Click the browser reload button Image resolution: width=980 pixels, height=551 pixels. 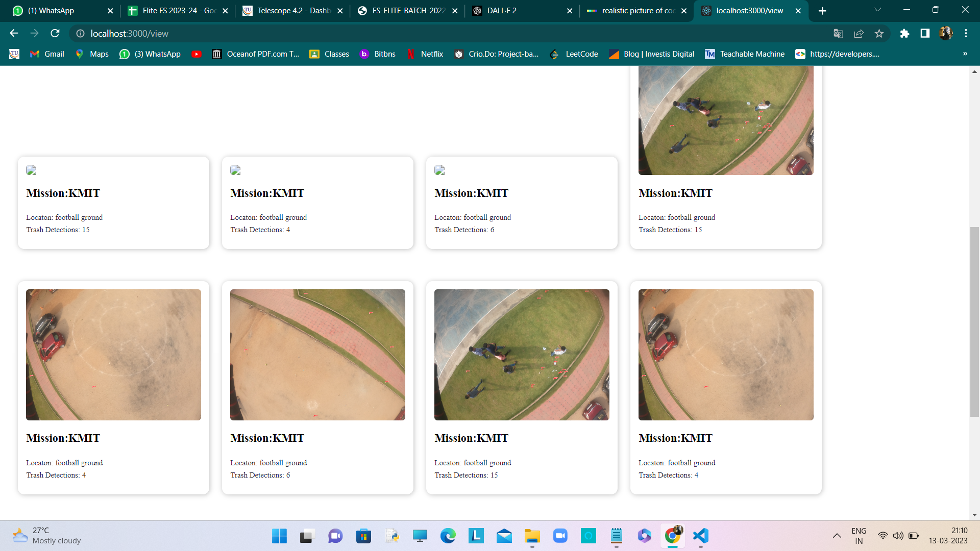pyautogui.click(x=55, y=33)
